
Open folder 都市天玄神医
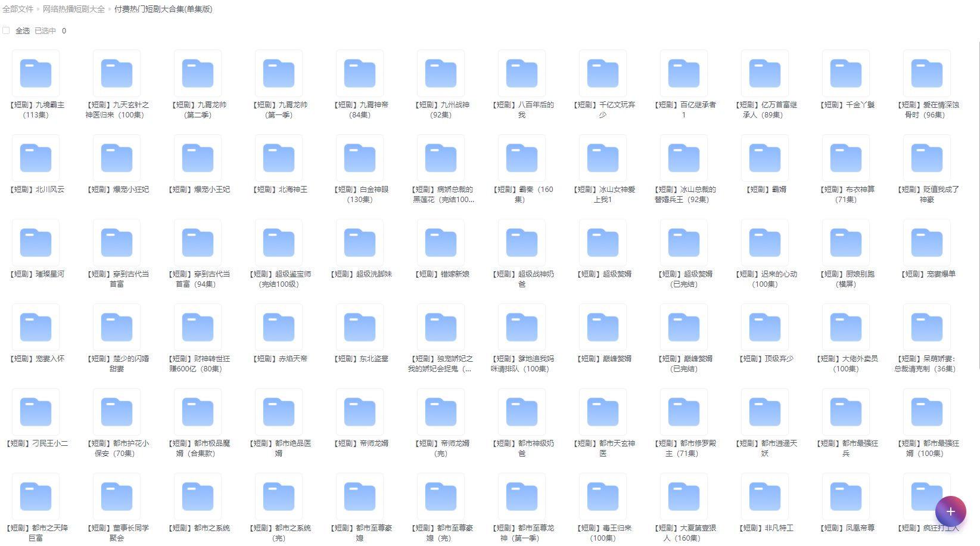(x=603, y=412)
